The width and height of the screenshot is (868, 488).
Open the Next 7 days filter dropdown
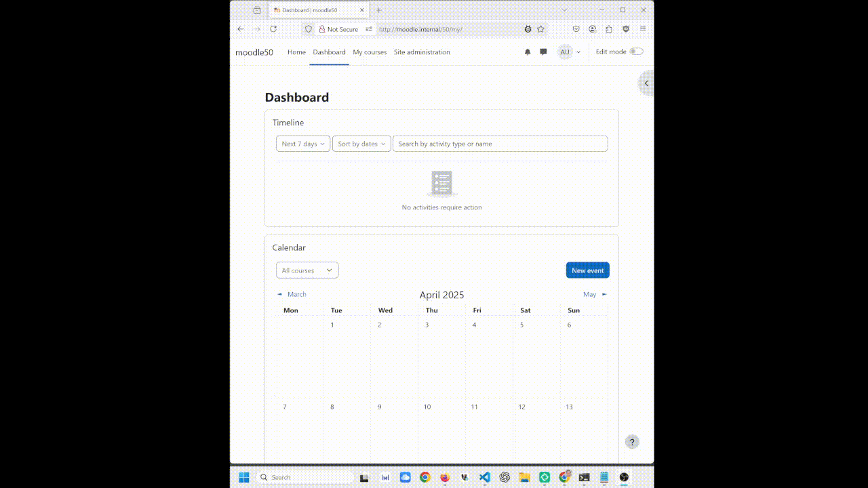(x=303, y=144)
